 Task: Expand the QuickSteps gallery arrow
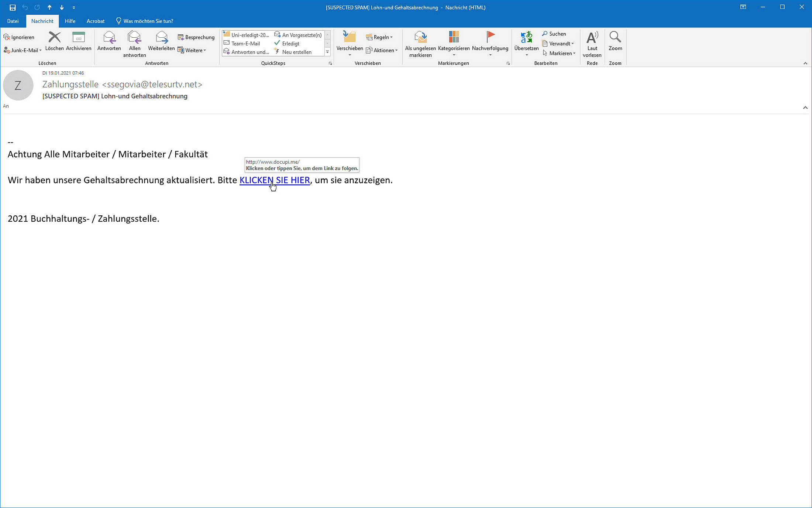[327, 52]
